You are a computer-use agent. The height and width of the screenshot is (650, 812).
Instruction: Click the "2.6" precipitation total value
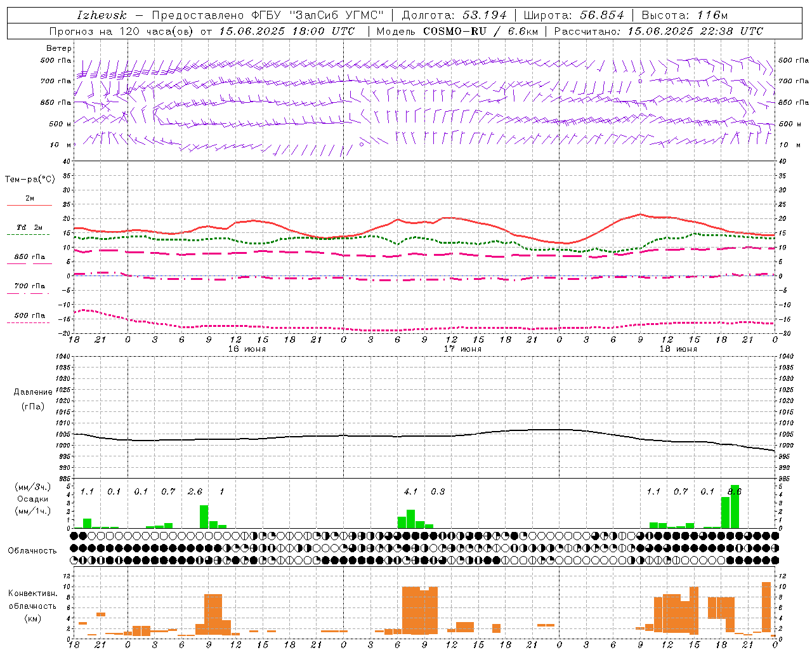click(x=195, y=491)
